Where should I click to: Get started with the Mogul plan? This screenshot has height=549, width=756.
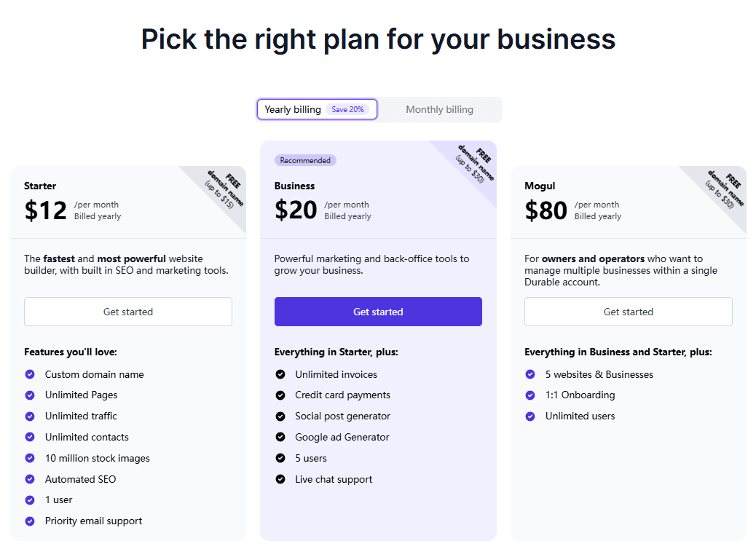pyautogui.click(x=629, y=312)
